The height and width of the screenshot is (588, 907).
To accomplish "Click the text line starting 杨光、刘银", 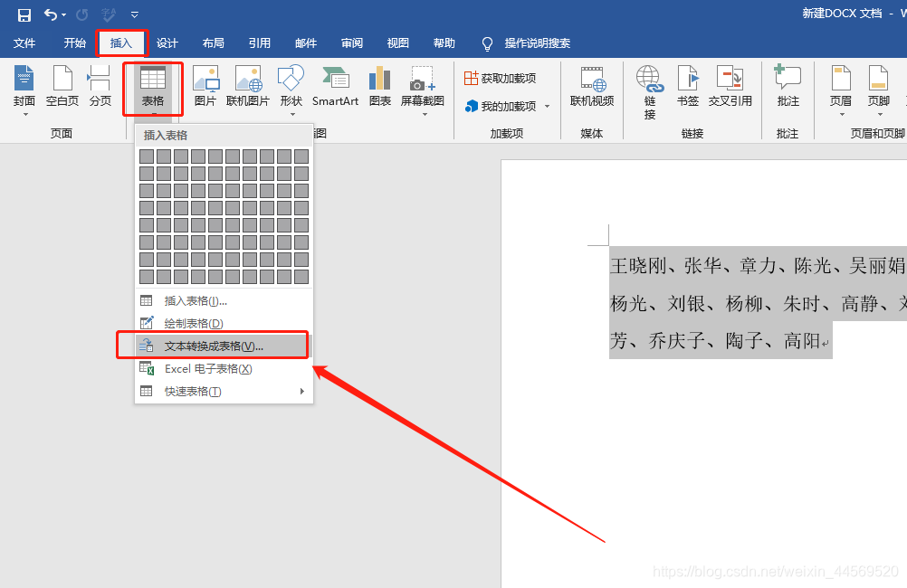I will [x=758, y=303].
